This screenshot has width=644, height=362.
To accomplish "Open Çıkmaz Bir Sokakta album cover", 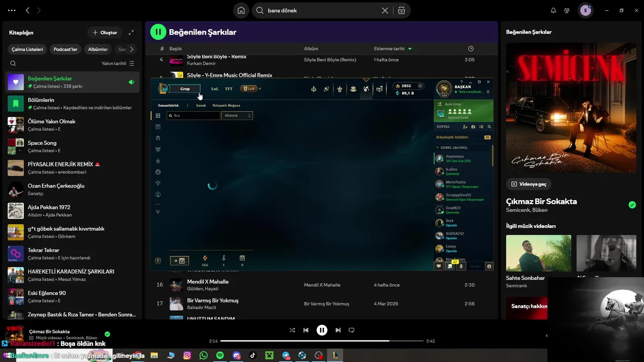I will coord(572,108).
